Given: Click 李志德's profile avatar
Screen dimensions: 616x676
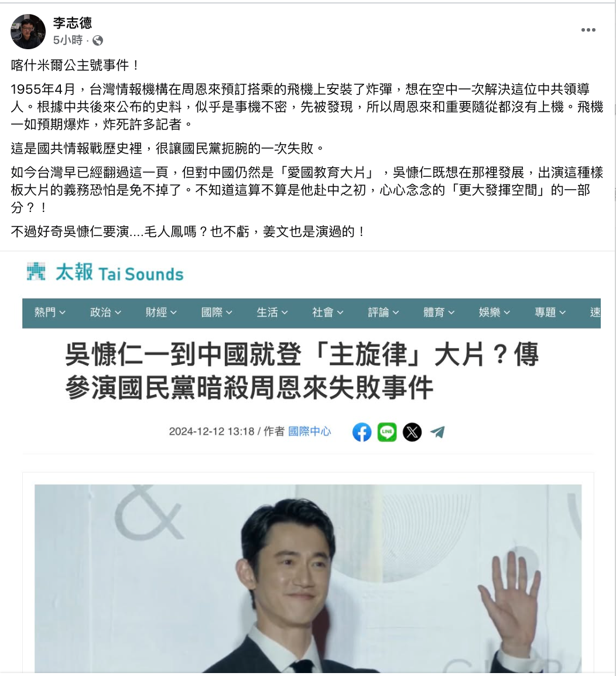Looking at the screenshot, I should [x=28, y=32].
